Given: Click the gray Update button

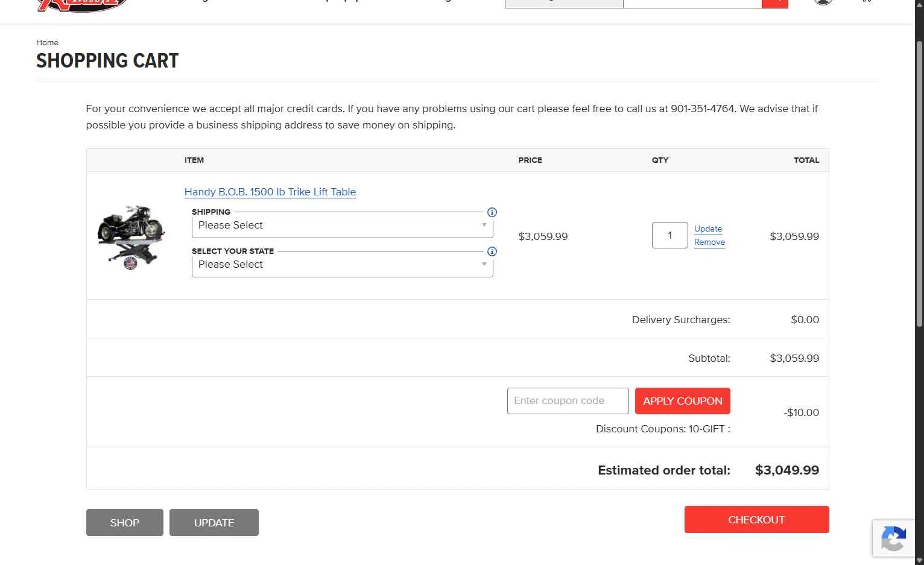Looking at the screenshot, I should pyautogui.click(x=214, y=523).
